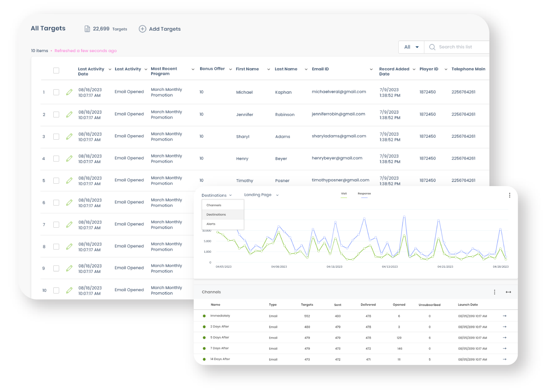Click the edit pencil for Michael Kaphan
Viewport: 550px width, 392px height.
69,92
